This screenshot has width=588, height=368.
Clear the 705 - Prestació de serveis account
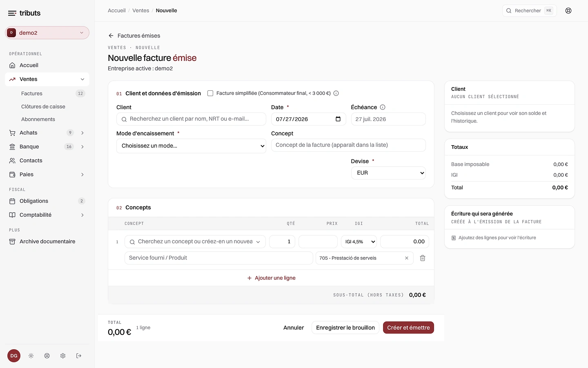tap(407, 258)
